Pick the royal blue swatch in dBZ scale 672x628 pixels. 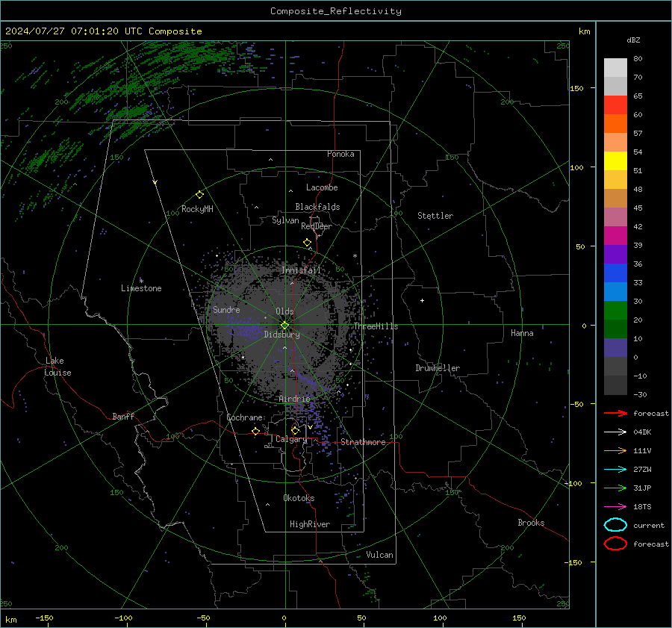615,273
